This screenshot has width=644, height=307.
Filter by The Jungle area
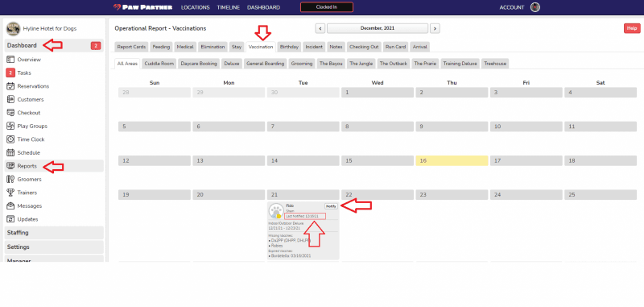point(361,64)
